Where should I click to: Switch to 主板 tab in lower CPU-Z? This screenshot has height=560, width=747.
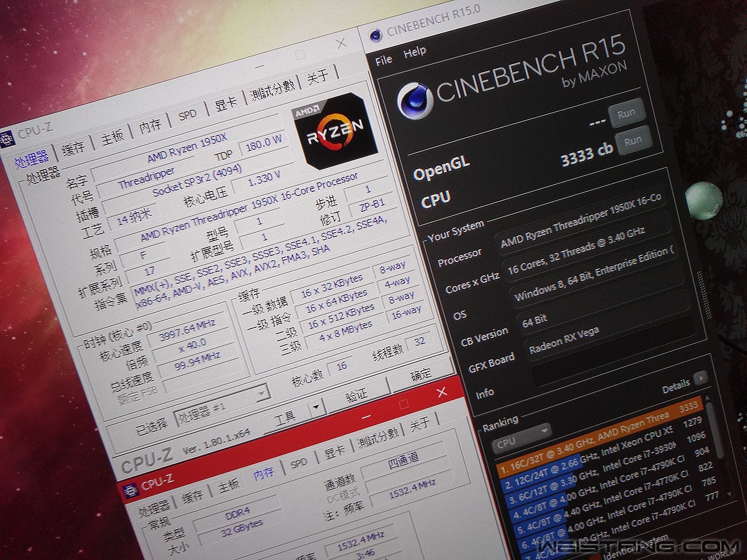pos(229,485)
